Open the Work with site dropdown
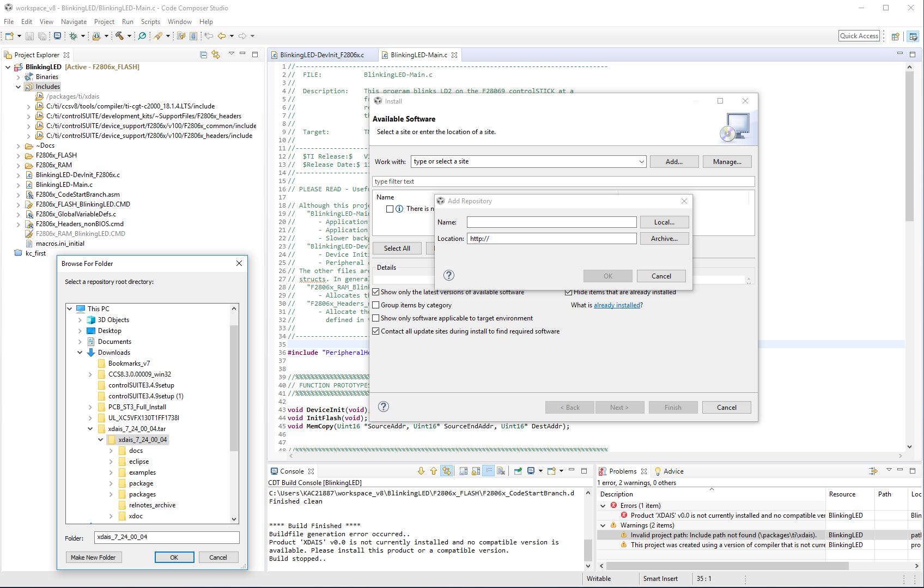924x588 pixels. (641, 162)
